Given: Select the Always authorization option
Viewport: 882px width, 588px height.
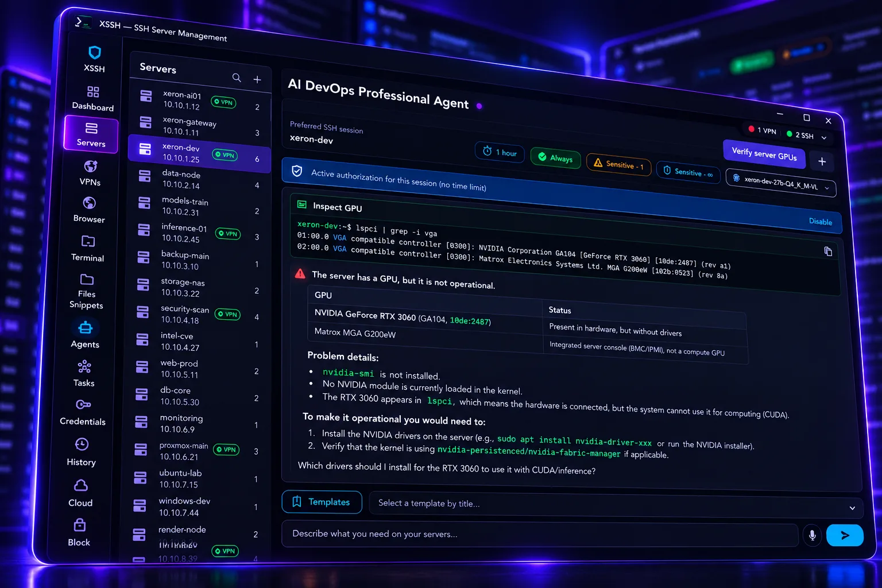Looking at the screenshot, I should click(555, 158).
